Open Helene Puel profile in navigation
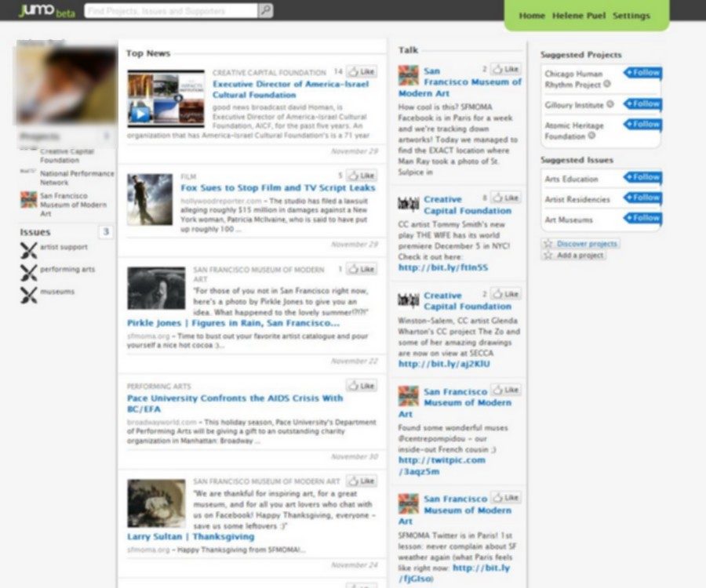This screenshot has width=706, height=588. [579, 16]
